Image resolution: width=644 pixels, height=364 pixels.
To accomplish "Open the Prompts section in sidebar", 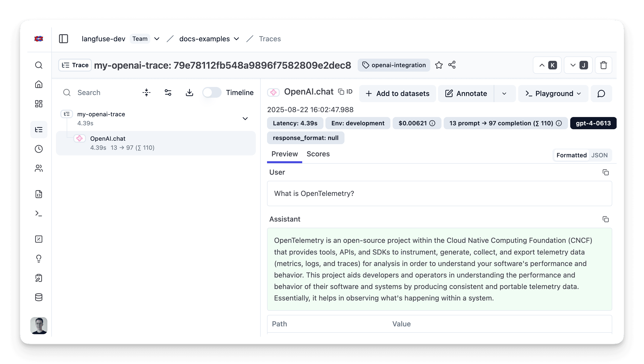I will [x=39, y=194].
